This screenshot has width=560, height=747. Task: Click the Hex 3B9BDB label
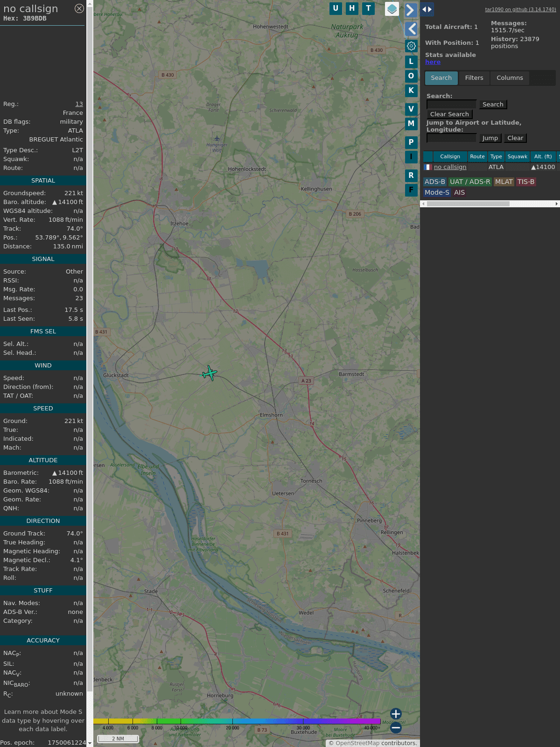pos(25,19)
